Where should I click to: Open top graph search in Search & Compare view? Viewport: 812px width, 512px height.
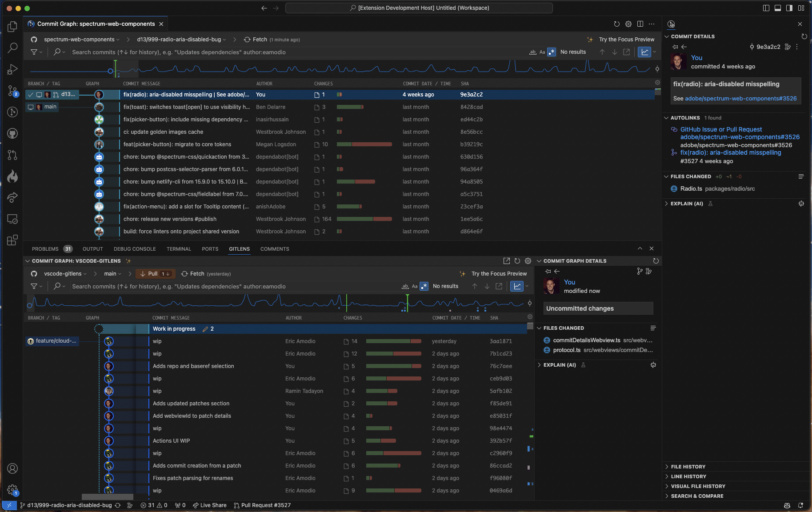[627, 52]
